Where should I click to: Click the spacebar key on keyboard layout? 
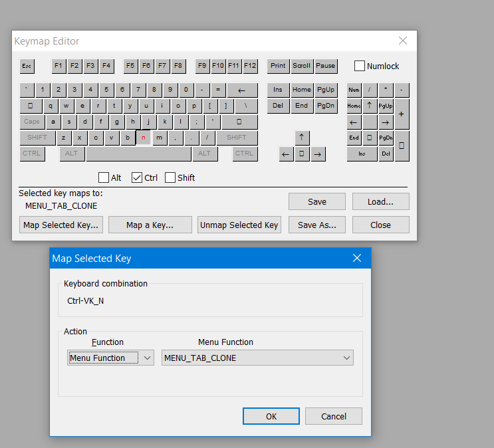138,154
